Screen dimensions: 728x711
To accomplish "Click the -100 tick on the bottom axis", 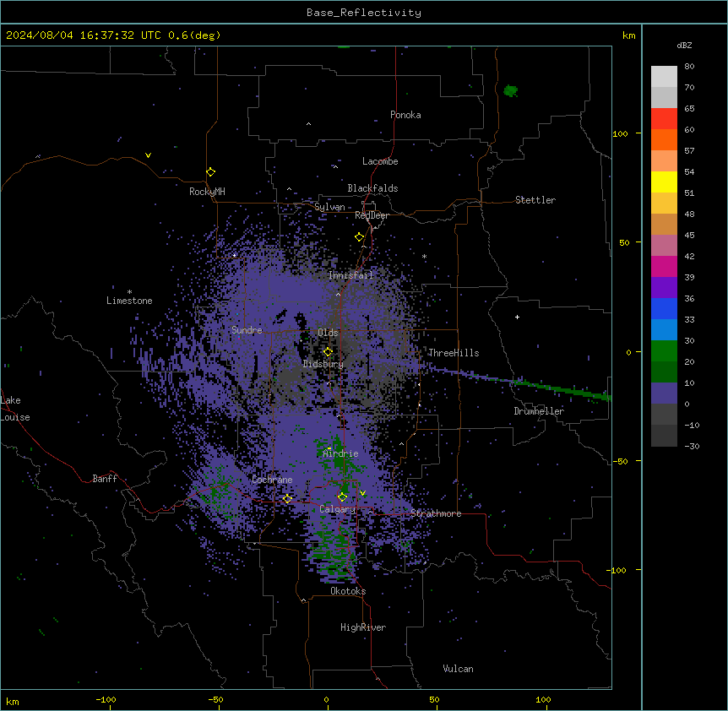I will point(106,699).
